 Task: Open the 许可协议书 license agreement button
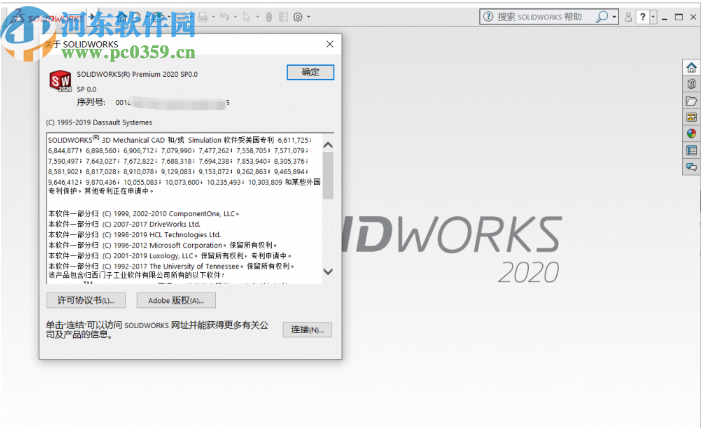coord(86,300)
